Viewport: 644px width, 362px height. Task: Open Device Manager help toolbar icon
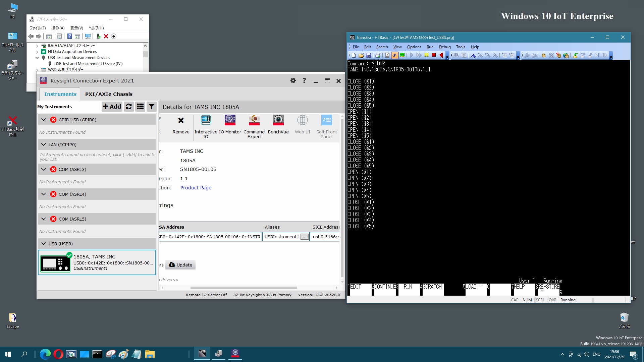click(69, 36)
